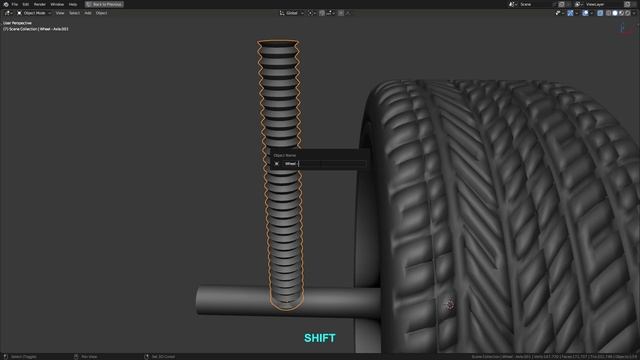
Task: Click the Object Name text field
Action: pos(324,164)
